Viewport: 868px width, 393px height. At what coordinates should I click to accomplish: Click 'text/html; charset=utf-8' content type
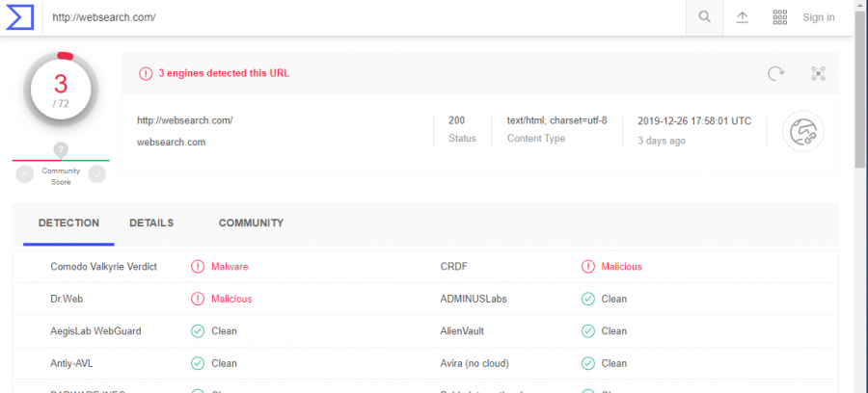coord(556,120)
